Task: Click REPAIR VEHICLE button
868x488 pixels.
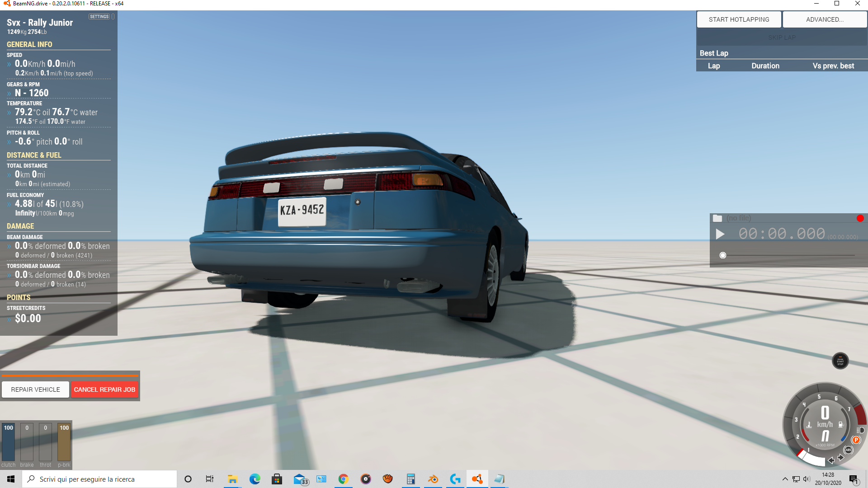Action: (35, 389)
